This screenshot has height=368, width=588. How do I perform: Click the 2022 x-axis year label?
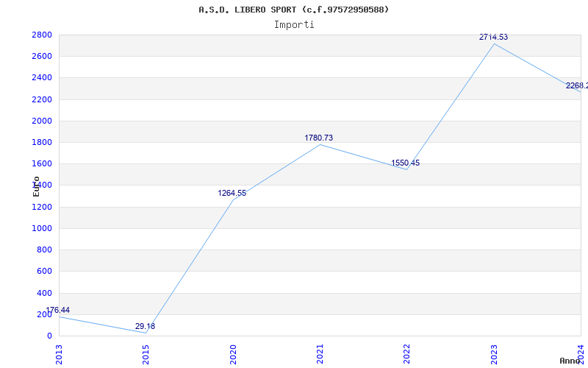pos(407,355)
